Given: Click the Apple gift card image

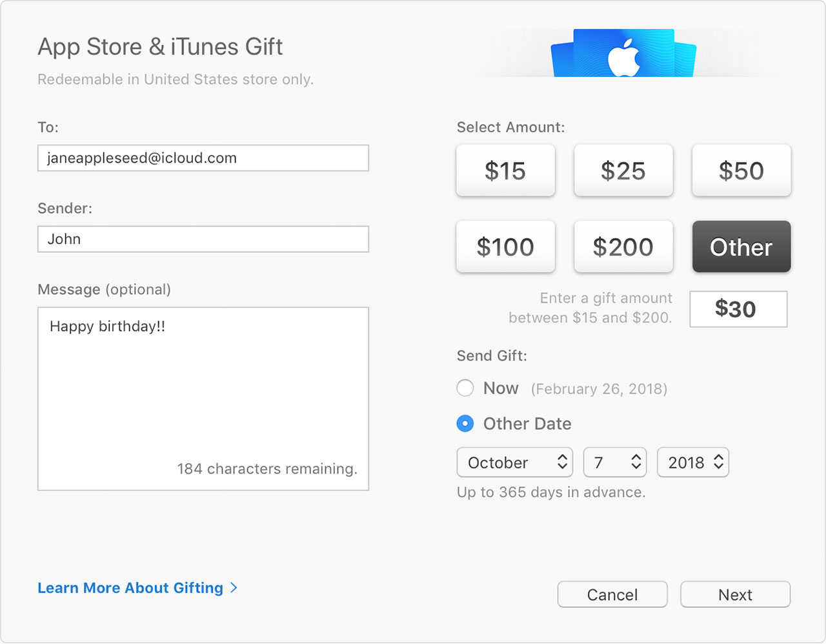Looking at the screenshot, I should [623, 53].
